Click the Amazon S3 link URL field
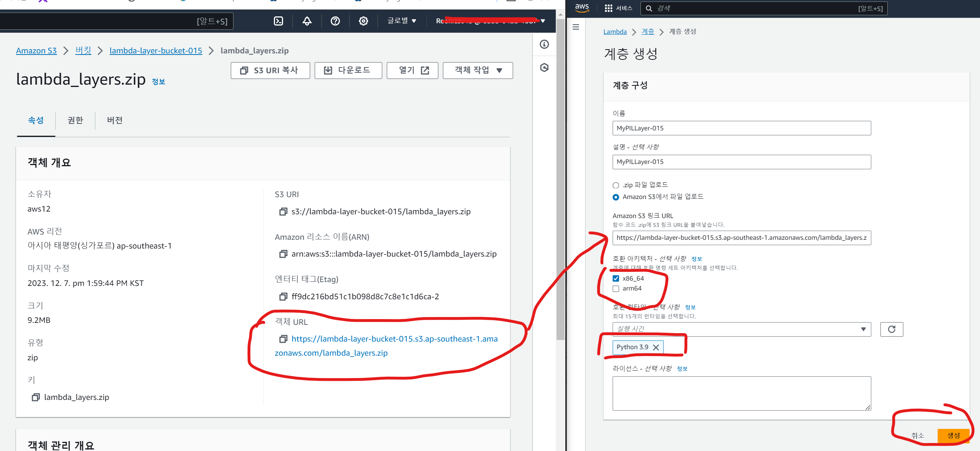 (741, 238)
